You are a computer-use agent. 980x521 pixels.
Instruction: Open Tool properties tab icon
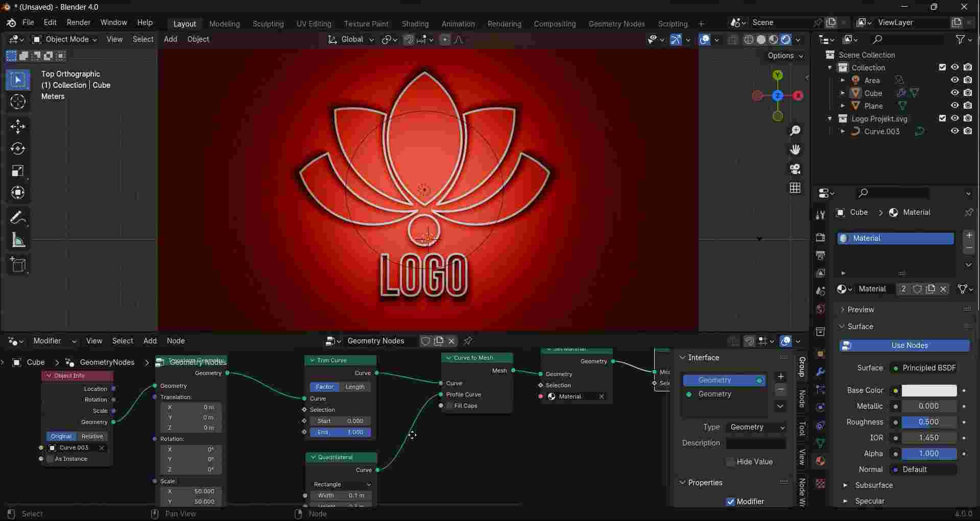click(820, 215)
